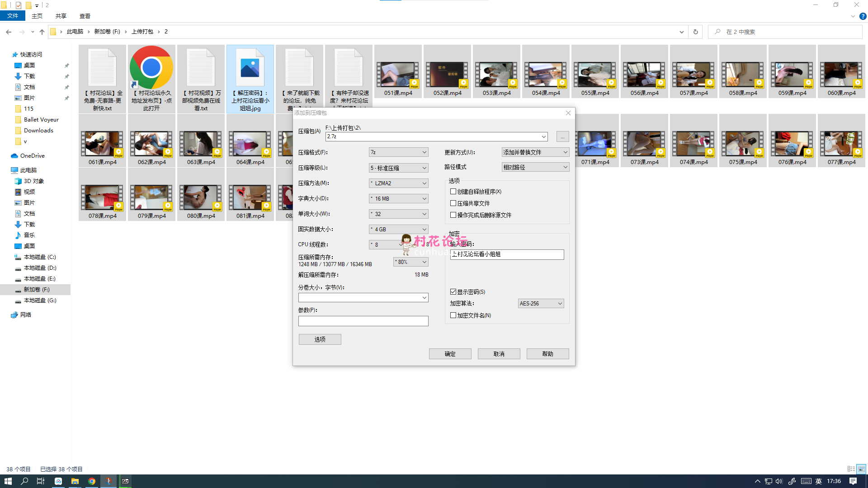Screen dimensions: 868x488
Task: Go up one folder level in Explorer
Action: (x=42, y=32)
